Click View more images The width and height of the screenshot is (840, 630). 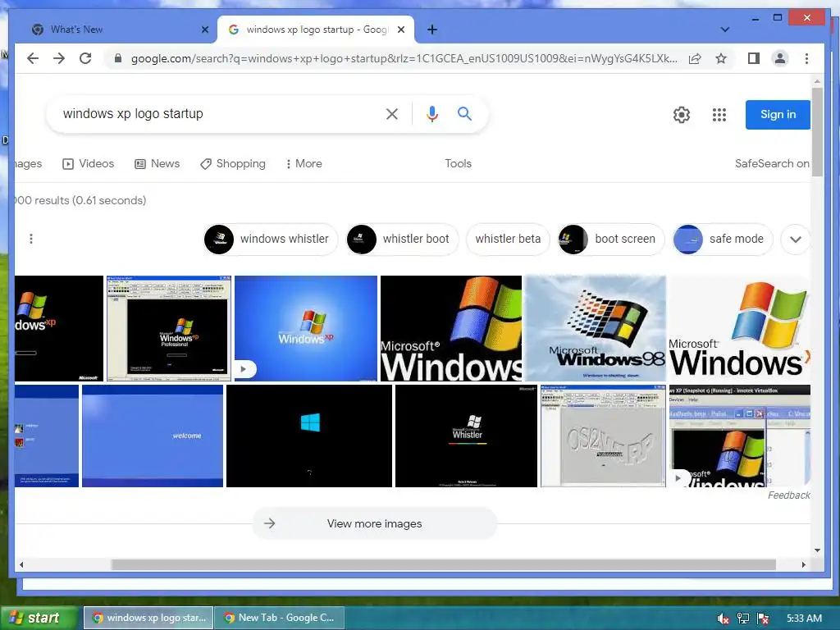click(x=374, y=523)
